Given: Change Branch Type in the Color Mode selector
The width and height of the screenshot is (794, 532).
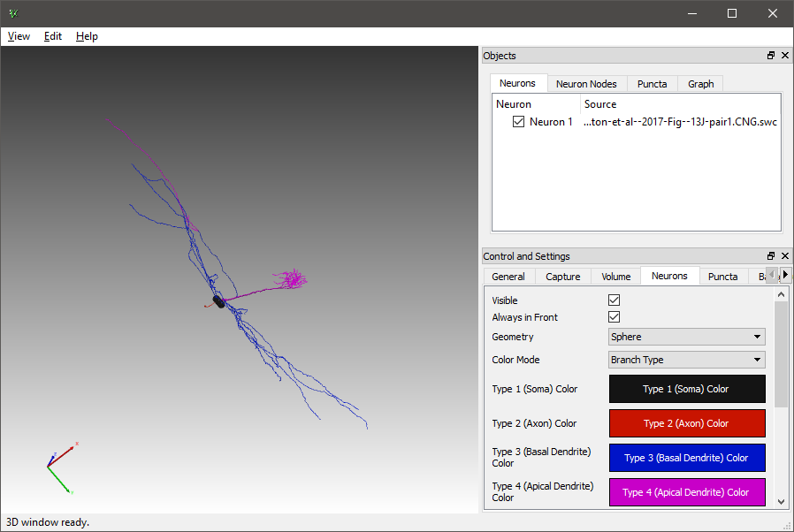Looking at the screenshot, I should coord(686,360).
